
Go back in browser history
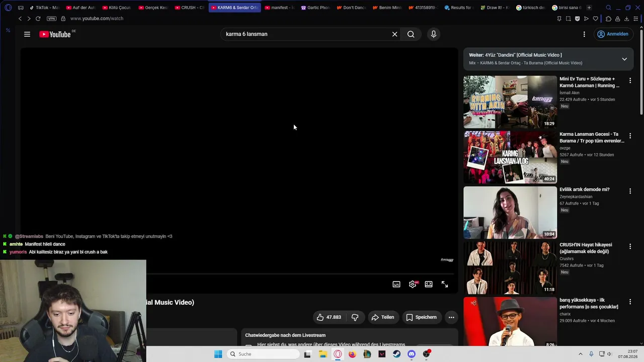pyautogui.click(x=20, y=19)
